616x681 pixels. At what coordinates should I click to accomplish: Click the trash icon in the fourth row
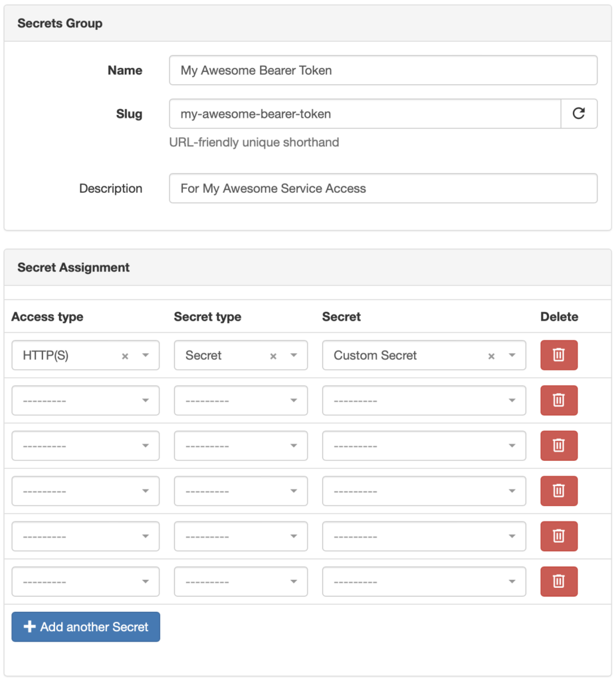(558, 491)
